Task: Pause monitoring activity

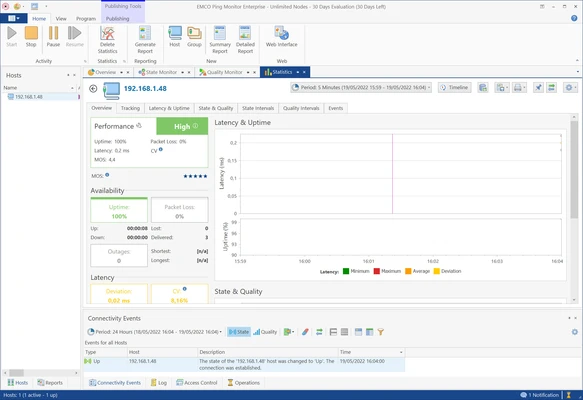Action: 53,36
